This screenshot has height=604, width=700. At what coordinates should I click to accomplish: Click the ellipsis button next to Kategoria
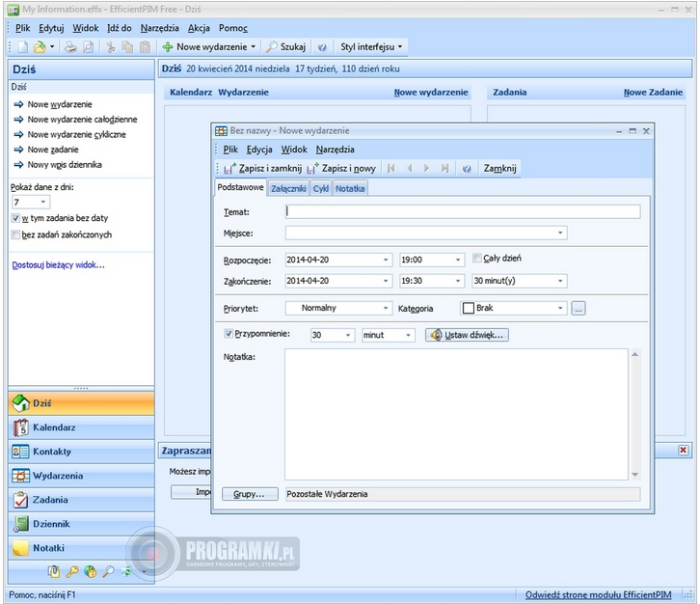coord(579,308)
